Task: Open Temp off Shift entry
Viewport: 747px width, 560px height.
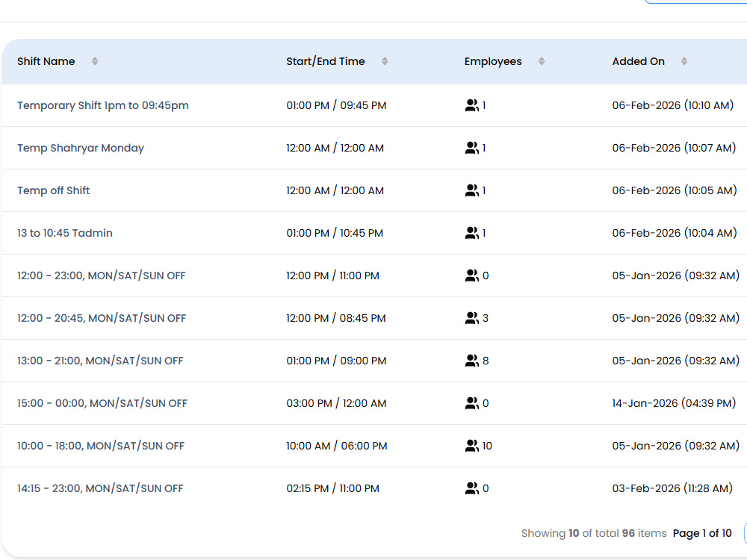Action: pyautogui.click(x=53, y=190)
